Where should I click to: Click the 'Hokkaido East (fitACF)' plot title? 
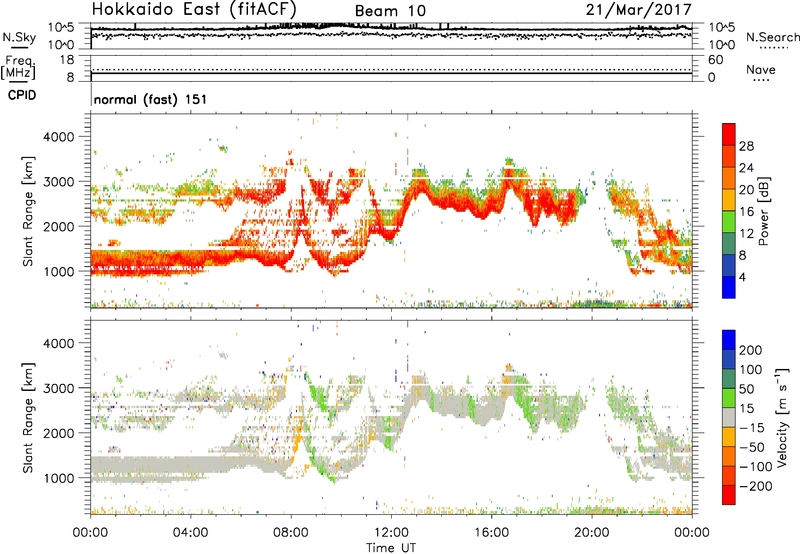tap(193, 9)
